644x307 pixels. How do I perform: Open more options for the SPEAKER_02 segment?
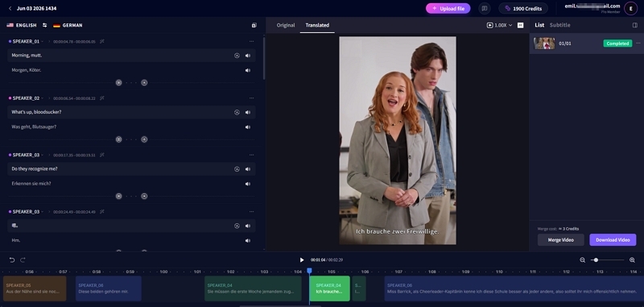[251, 97]
